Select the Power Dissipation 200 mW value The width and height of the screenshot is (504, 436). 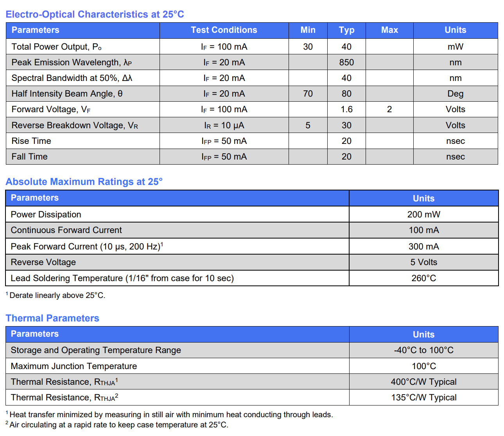423,215
